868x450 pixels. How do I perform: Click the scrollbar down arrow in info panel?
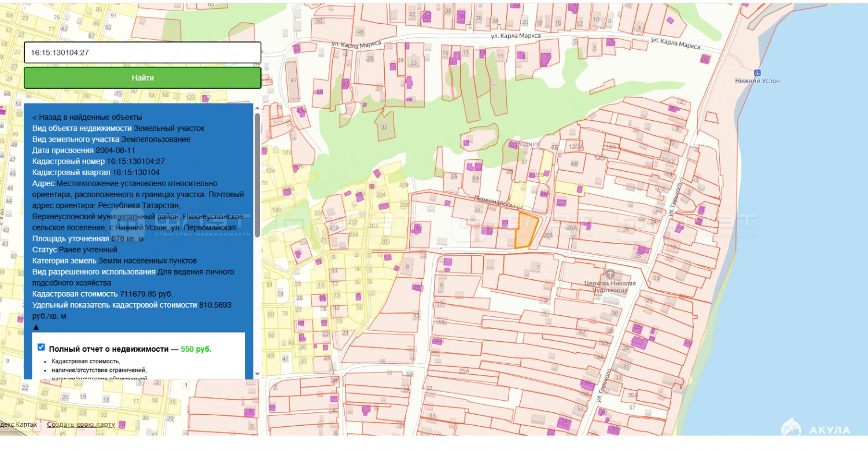point(257,374)
